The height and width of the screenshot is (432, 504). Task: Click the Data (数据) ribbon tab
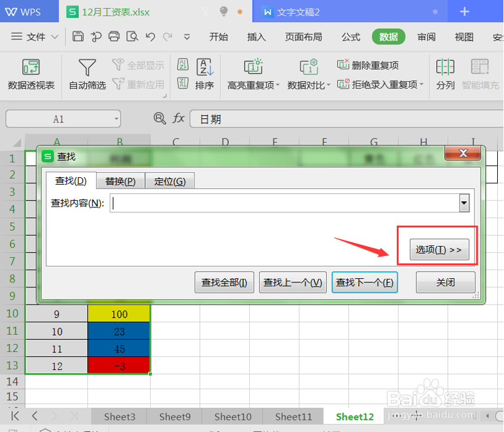388,37
